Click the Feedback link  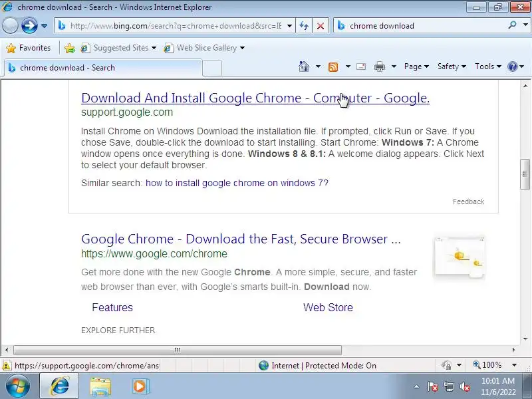pyautogui.click(x=469, y=202)
